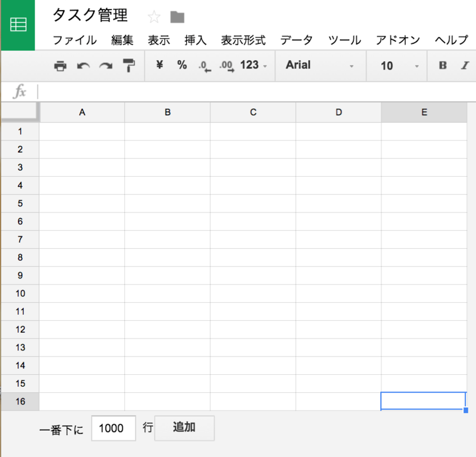Open the 挿入 menu
The width and height of the screenshot is (476, 457).
coord(196,40)
